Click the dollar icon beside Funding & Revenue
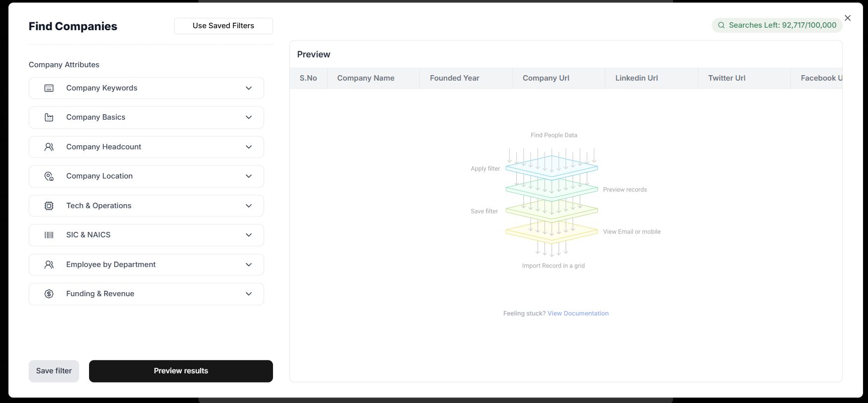This screenshot has width=868, height=403. point(49,294)
